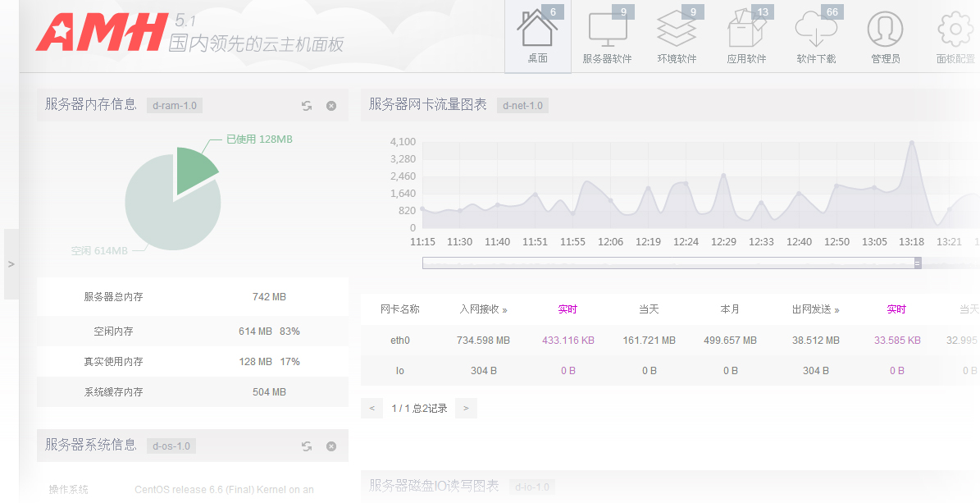
Task: Close the 服务器系统信息 panel
Action: (x=331, y=446)
